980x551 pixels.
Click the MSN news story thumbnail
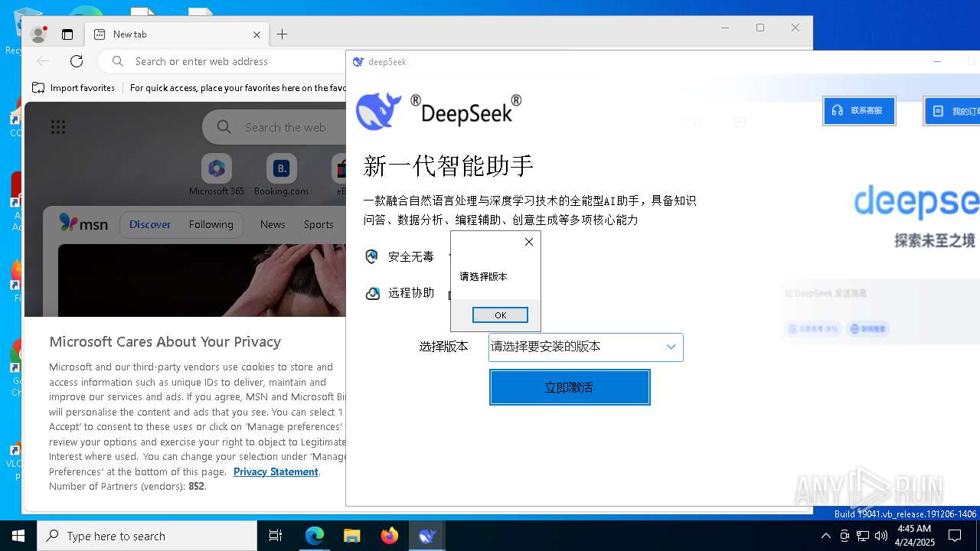click(x=202, y=280)
